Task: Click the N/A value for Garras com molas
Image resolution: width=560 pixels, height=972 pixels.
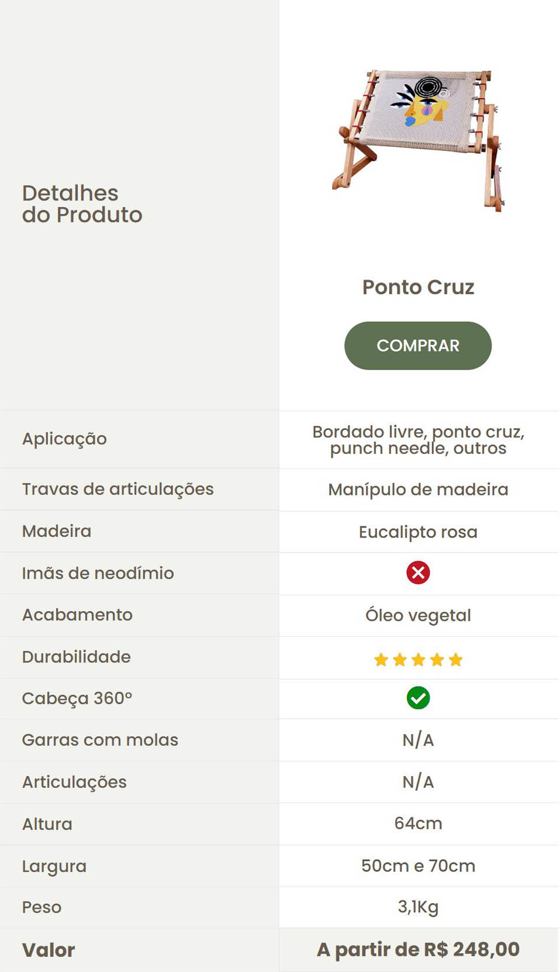Action: coord(418,740)
